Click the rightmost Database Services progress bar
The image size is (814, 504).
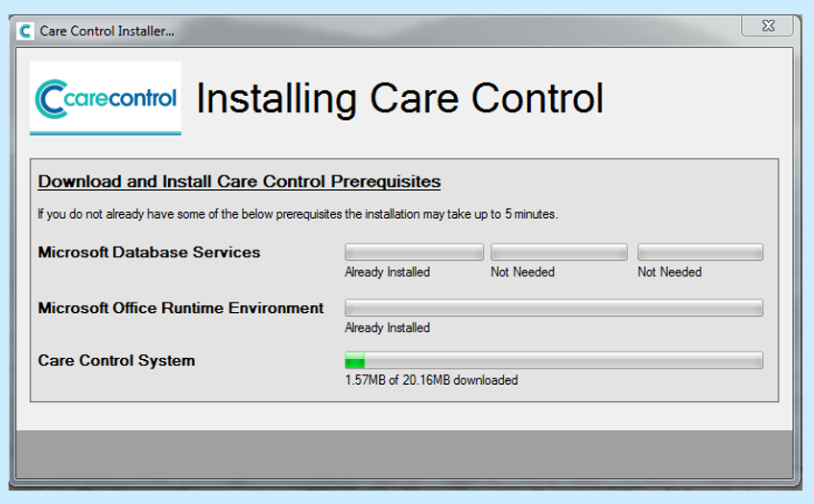(x=700, y=252)
